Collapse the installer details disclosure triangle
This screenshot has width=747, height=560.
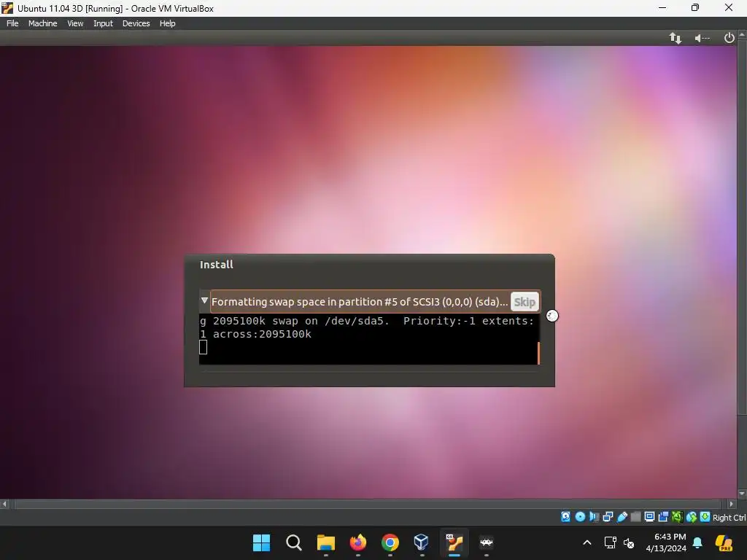[x=204, y=301]
